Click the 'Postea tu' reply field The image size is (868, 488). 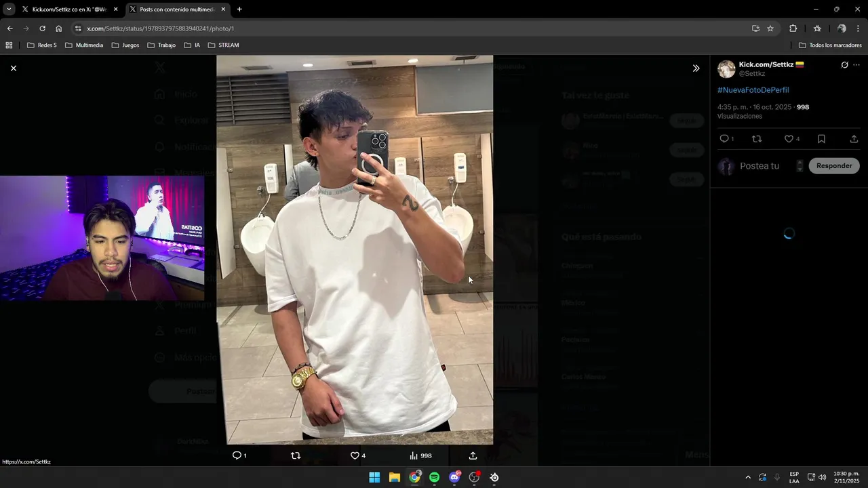(759, 166)
